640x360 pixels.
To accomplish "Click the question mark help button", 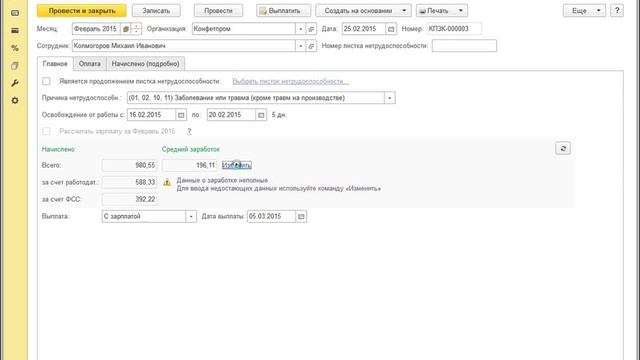I will tap(617, 11).
